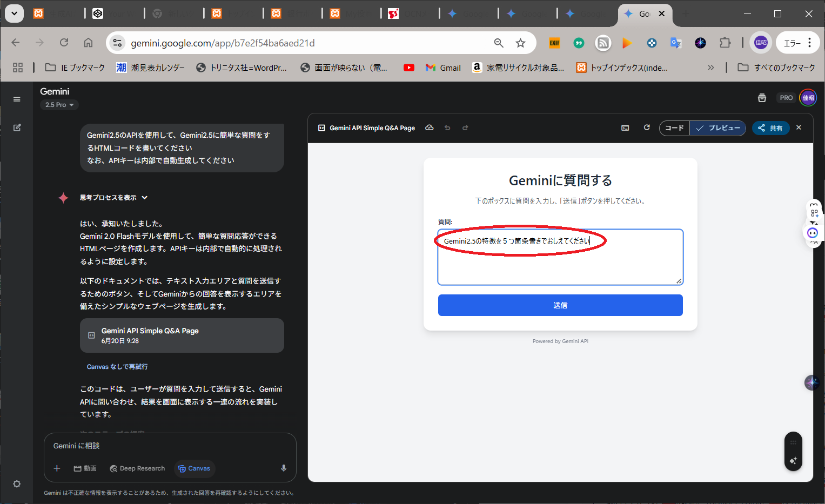Open Gemini settings gear at bottom left
825x504 pixels.
(17, 484)
